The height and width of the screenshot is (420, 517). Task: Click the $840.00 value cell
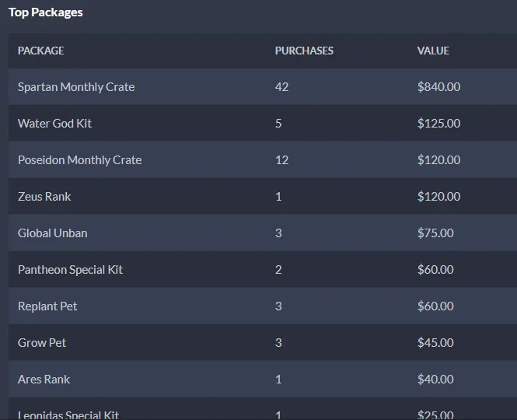[x=438, y=87]
